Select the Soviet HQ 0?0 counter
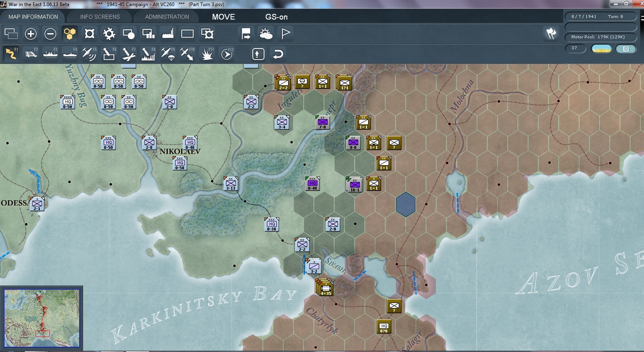This screenshot has height=352, width=644. [x=384, y=326]
